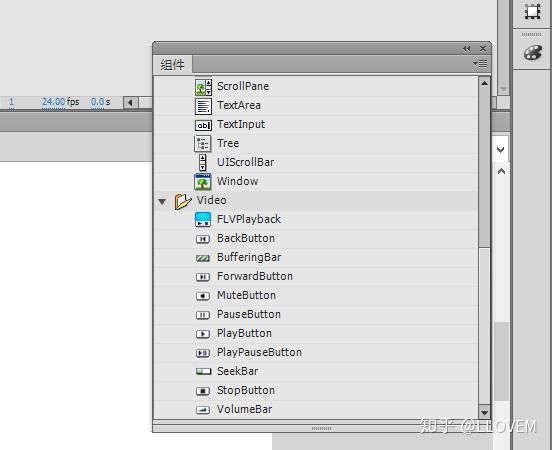Select the PlayButton label
552x450 pixels.
[x=244, y=333]
